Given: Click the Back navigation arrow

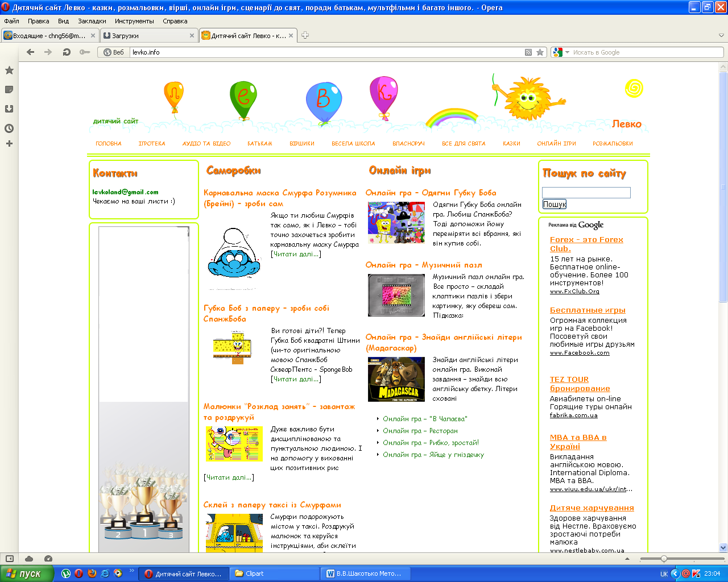Looking at the screenshot, I should pyautogui.click(x=31, y=52).
